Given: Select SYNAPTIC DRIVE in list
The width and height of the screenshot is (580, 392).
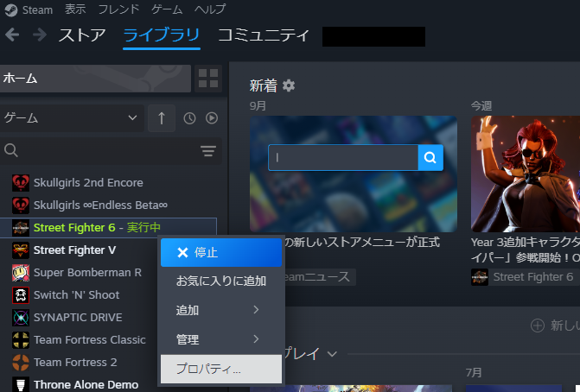Looking at the screenshot, I should pos(78,318).
